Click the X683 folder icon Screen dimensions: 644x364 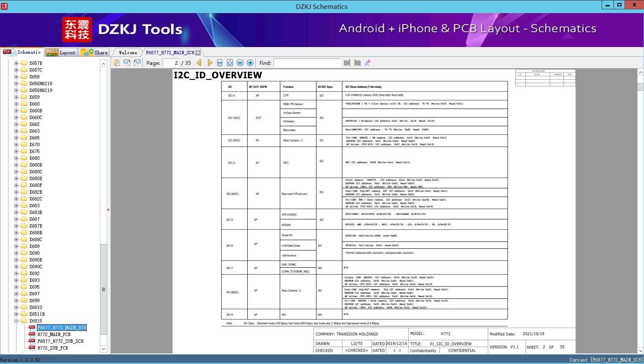[x=24, y=206]
